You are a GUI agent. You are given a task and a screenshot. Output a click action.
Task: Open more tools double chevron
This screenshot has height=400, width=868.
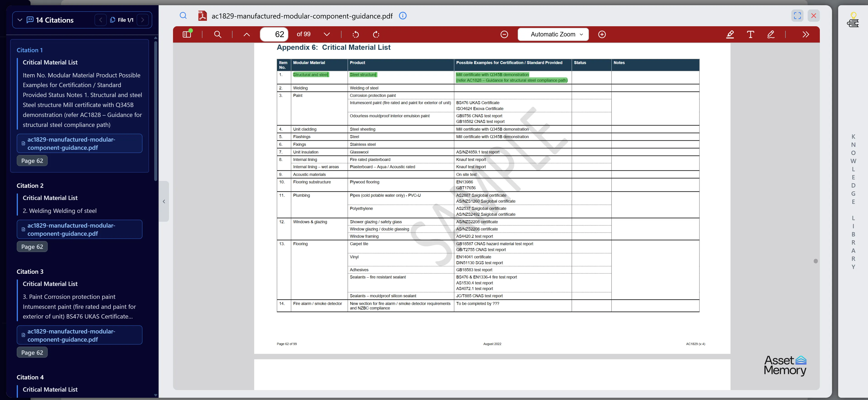tap(806, 34)
